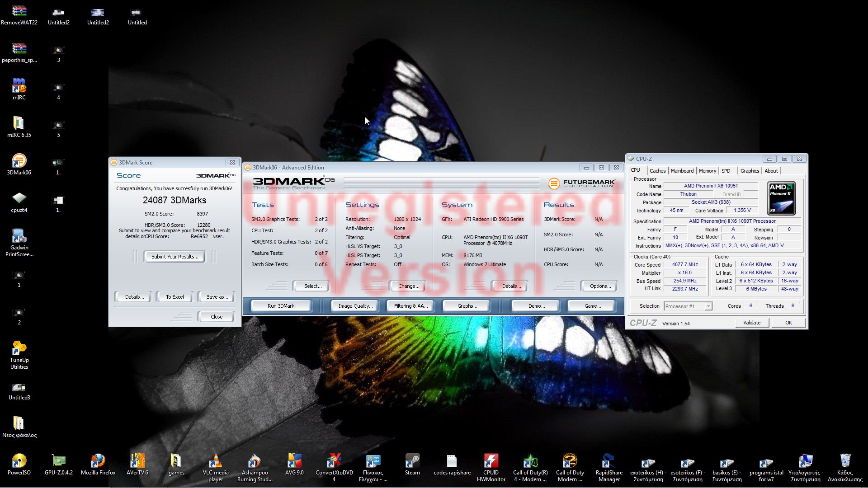
Task: Click OK in the CPU-Z window
Action: (x=788, y=323)
